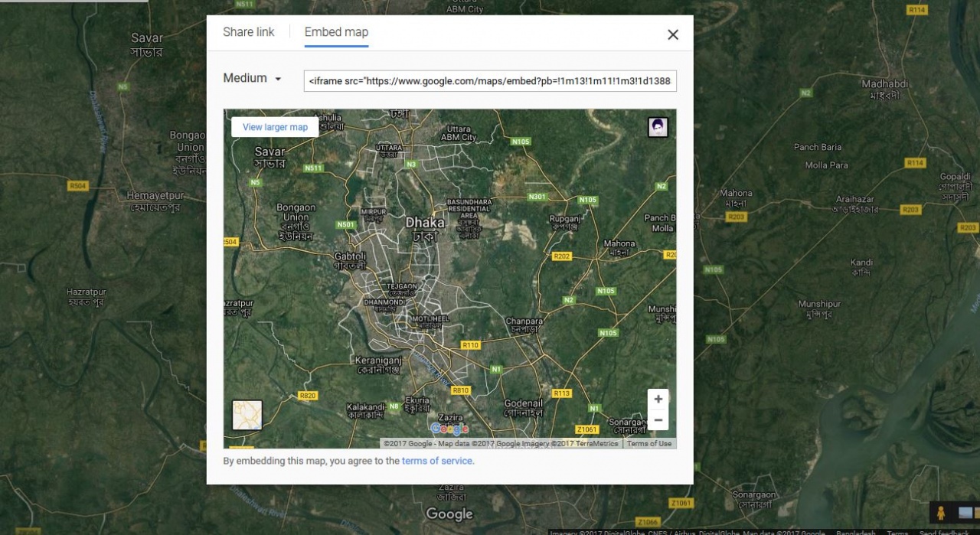Open View larger map link

[275, 127]
